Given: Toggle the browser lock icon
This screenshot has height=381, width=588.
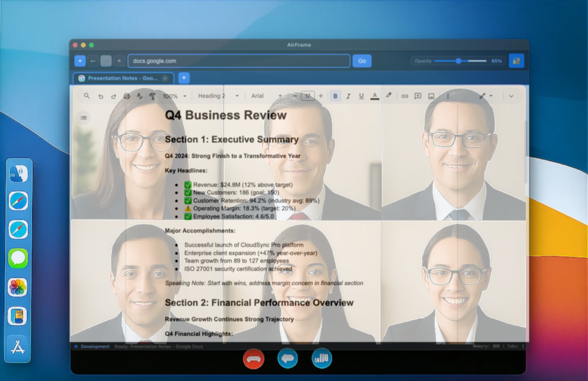Looking at the screenshot, I should [x=517, y=61].
